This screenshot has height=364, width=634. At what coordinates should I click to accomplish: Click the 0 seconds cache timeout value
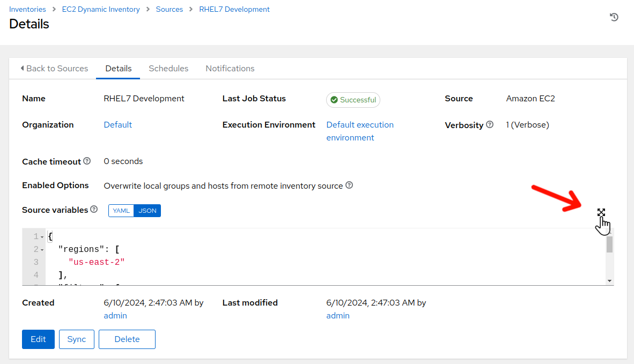click(x=123, y=161)
